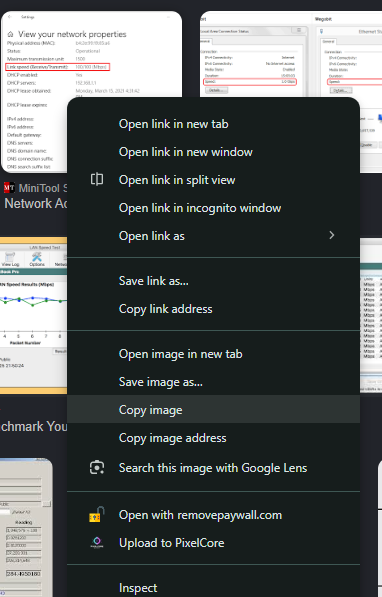Open link in new tab
This screenshot has width=382, height=597.
coord(213,124)
